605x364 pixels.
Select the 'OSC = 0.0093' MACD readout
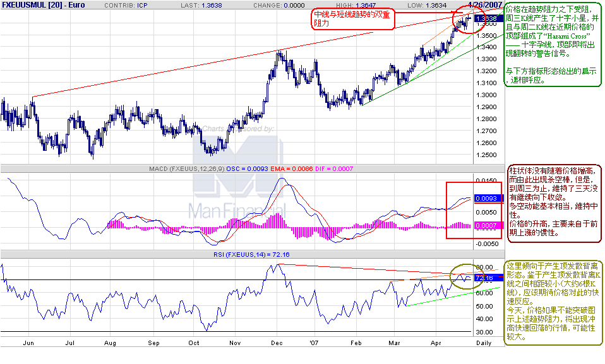pyautogui.click(x=247, y=169)
